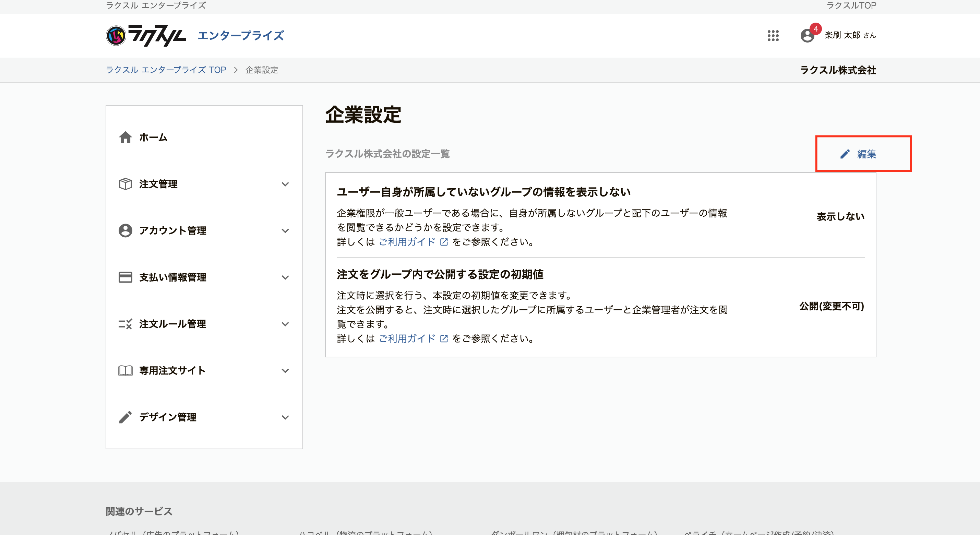Click the house icon beside ホーム
This screenshot has width=980, height=535.
pos(125,138)
